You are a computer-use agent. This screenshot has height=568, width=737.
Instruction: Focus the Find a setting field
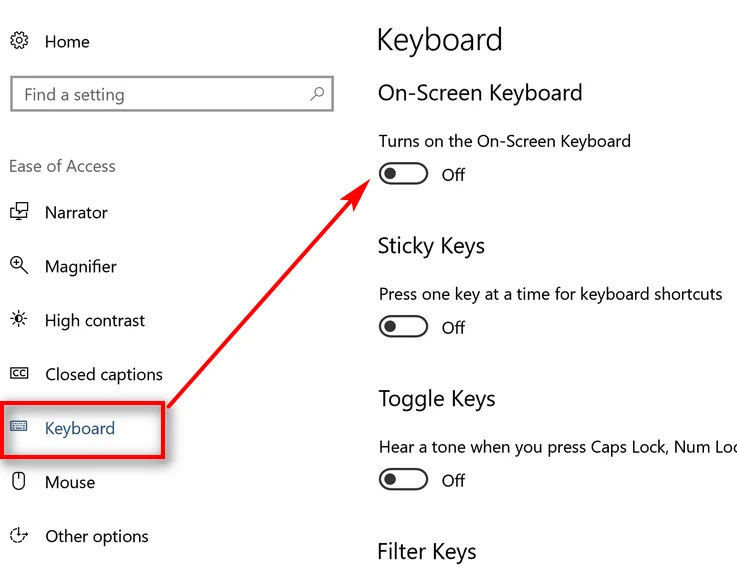160,95
